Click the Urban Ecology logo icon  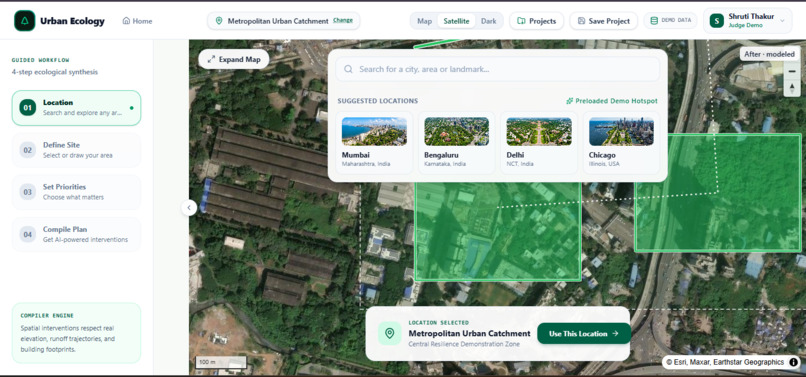(x=24, y=21)
